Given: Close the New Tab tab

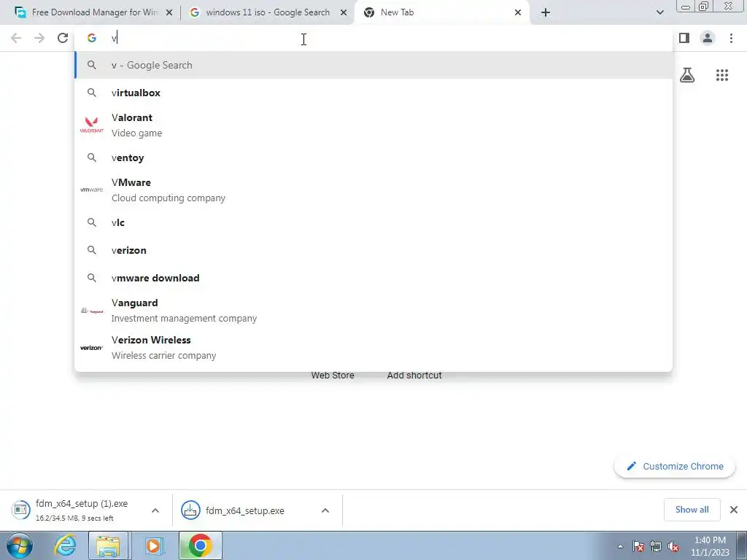Looking at the screenshot, I should point(518,12).
